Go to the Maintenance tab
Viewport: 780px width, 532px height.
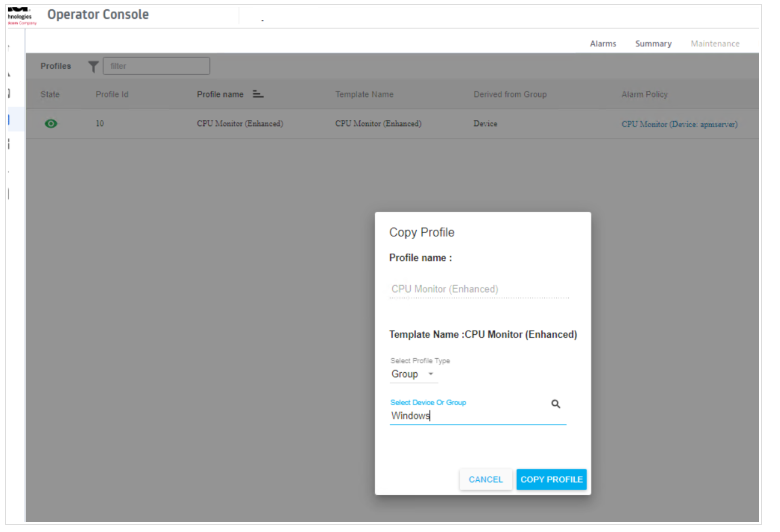click(x=715, y=44)
